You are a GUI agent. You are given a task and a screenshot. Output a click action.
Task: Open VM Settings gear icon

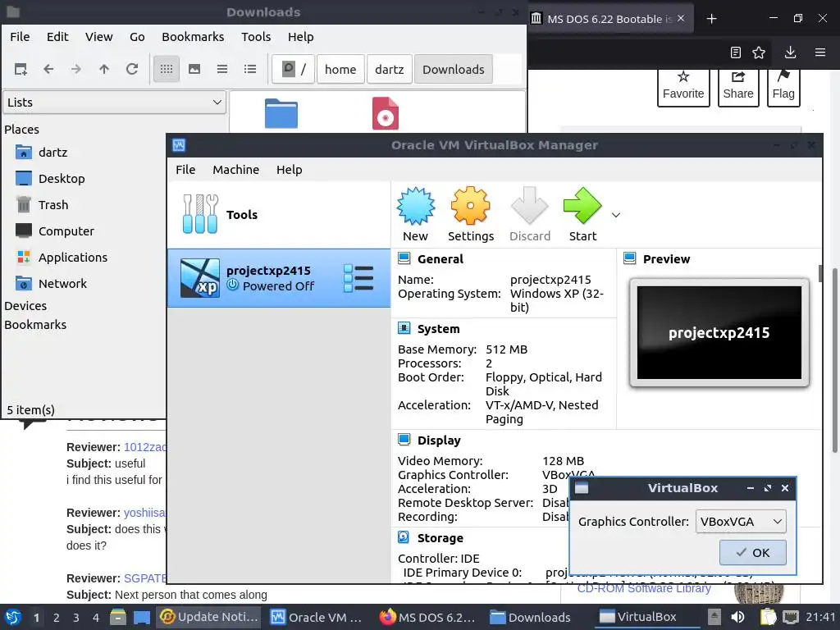coord(470,206)
